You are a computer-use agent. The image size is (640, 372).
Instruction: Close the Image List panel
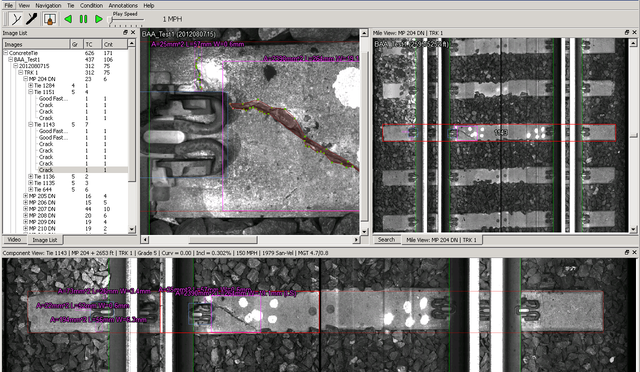pyautogui.click(x=133, y=32)
